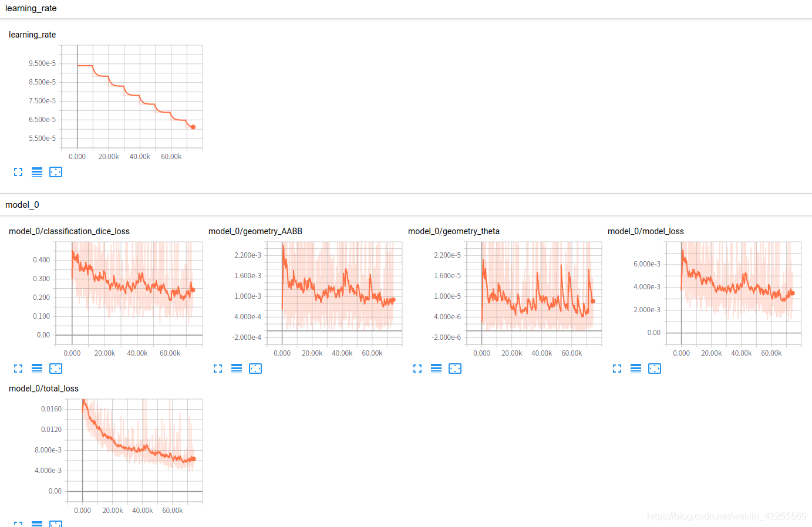The height and width of the screenshot is (527, 812).
Task: Fit domain to data on learning_rate chart
Action: point(56,172)
